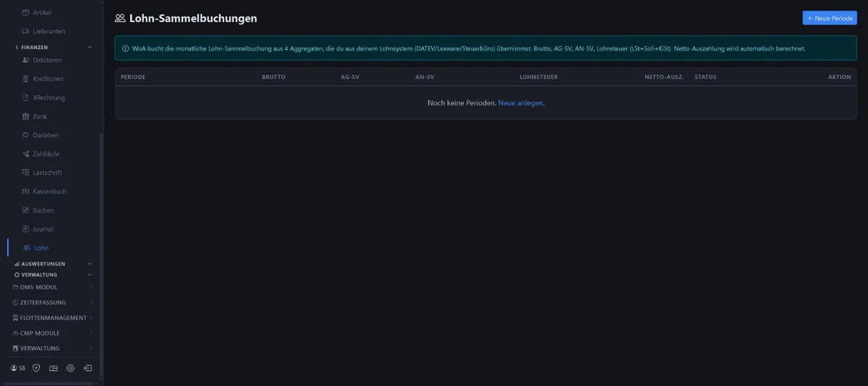868x386 pixels.
Task: Click the Lastschrift icon
Action: [x=25, y=173]
